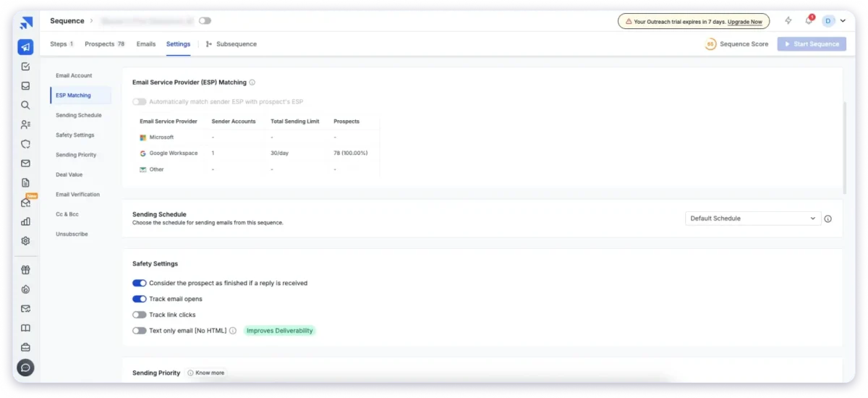This screenshot has height=398, width=868.
Task: Click the 78 (100.00%) prospects value
Action: pyautogui.click(x=351, y=153)
